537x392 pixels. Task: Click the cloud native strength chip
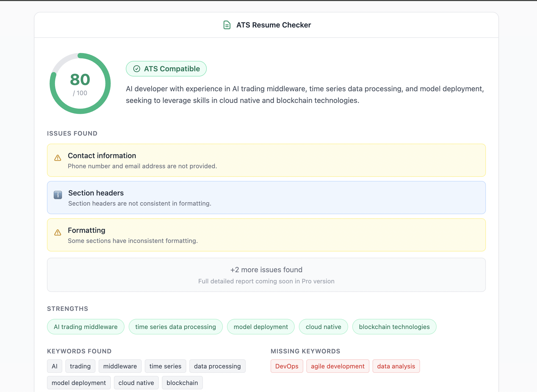(x=323, y=327)
